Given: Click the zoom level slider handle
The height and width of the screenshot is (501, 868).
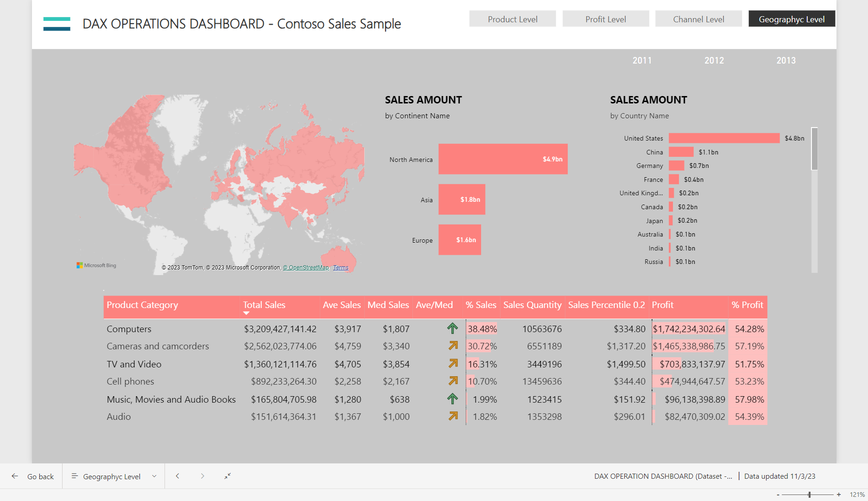Looking at the screenshot, I should [809, 495].
